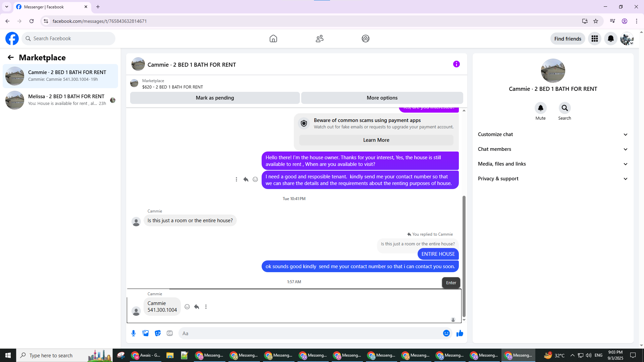Open the taskbar volume control
The height and width of the screenshot is (362, 644).
click(x=589, y=355)
